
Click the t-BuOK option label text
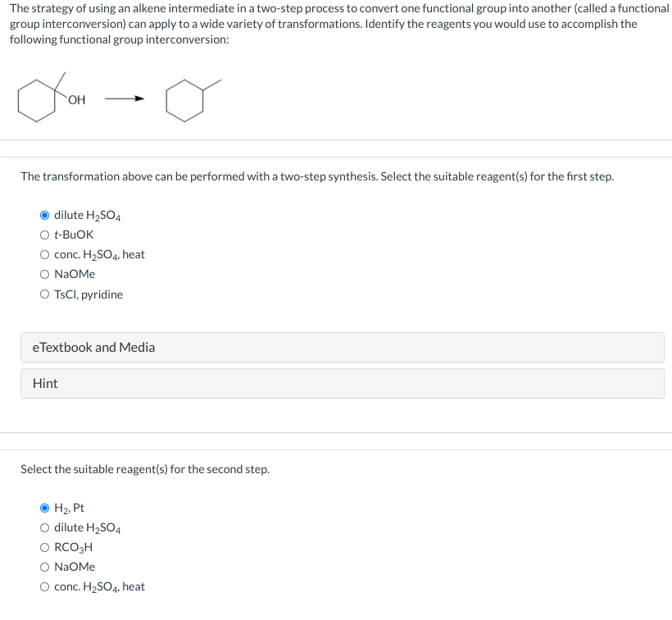click(74, 235)
